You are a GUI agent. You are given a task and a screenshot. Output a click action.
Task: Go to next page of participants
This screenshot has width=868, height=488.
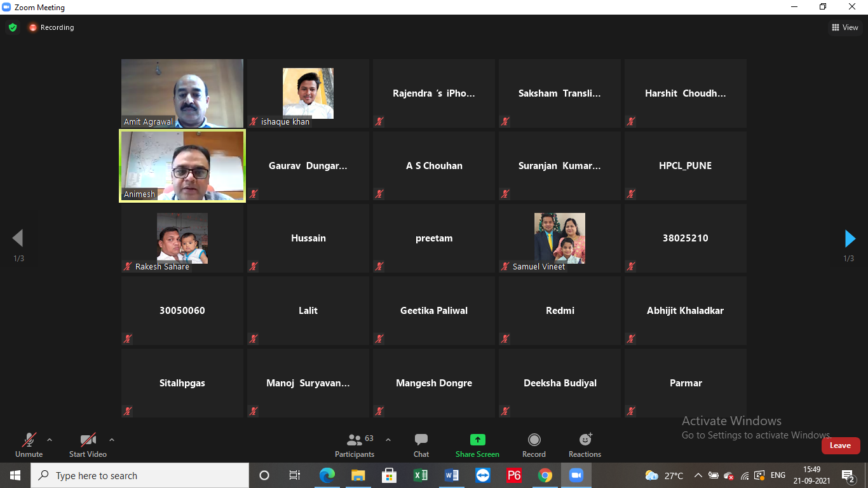850,239
